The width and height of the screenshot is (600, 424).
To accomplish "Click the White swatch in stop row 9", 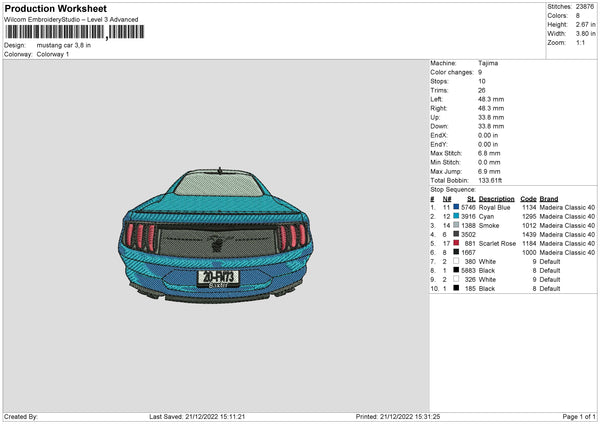I will point(456,279).
